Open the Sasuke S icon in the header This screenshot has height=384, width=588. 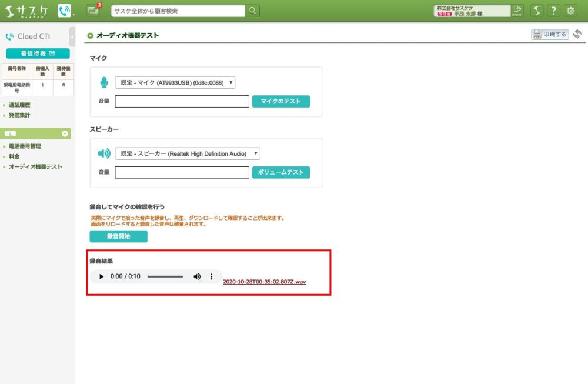click(537, 11)
